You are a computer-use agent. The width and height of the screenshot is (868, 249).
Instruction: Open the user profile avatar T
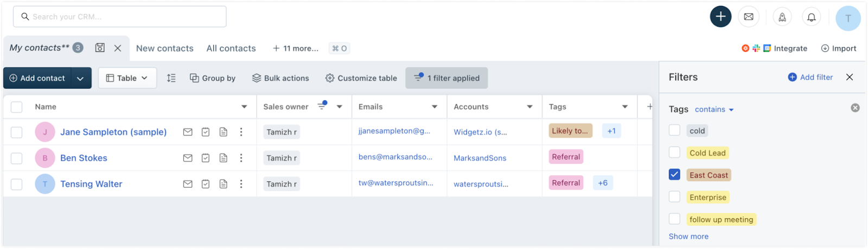click(848, 18)
